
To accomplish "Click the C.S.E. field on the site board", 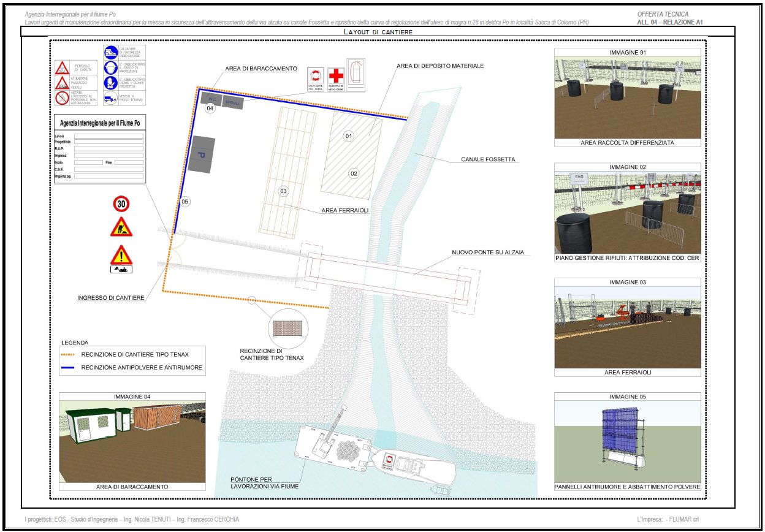I will click(108, 169).
